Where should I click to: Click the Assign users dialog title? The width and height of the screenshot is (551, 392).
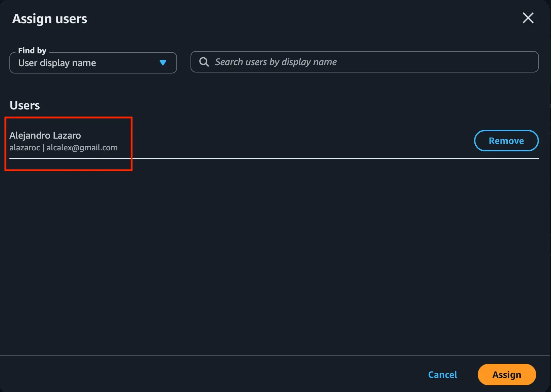50,19
